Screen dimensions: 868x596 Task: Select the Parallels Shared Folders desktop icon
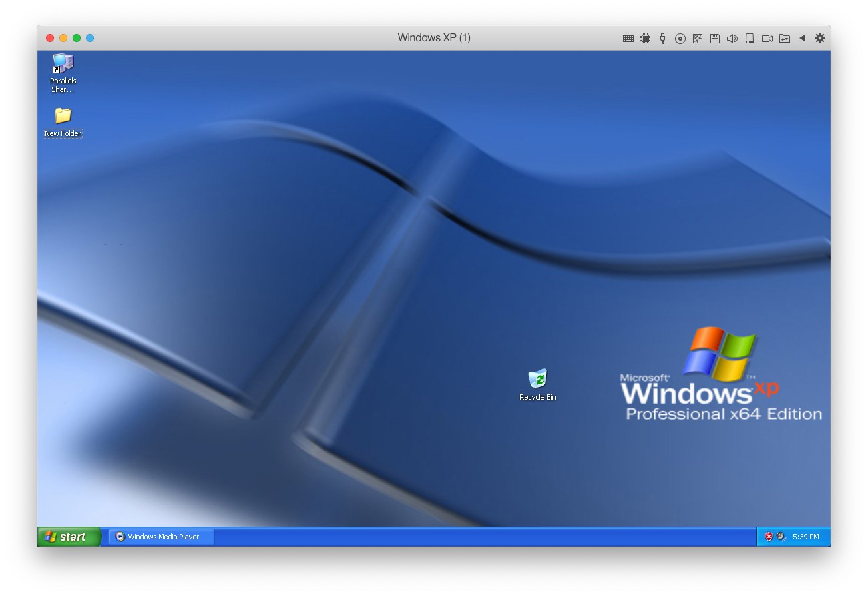click(x=63, y=73)
